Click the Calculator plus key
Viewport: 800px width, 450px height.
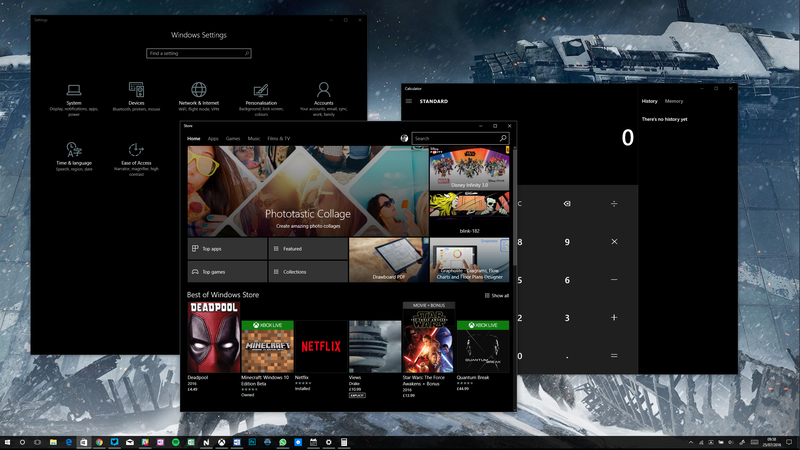614,317
